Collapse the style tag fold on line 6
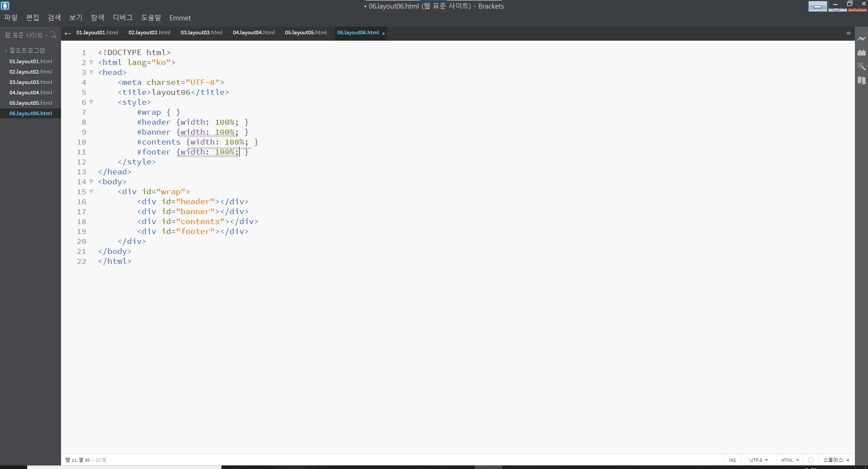Viewport: 868px width, 469px height. click(x=91, y=102)
